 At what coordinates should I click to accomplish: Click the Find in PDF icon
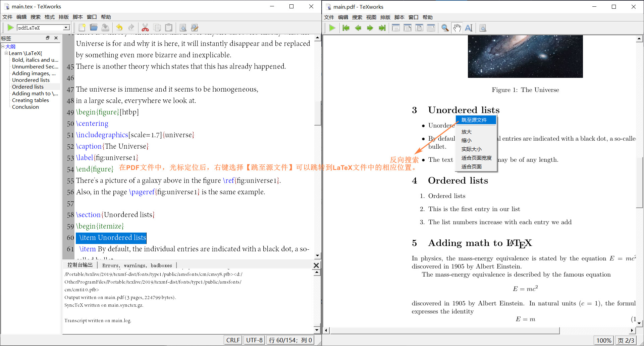click(483, 28)
